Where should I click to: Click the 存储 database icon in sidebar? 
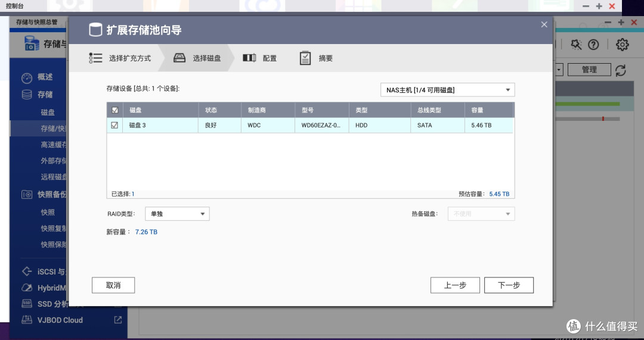27,95
